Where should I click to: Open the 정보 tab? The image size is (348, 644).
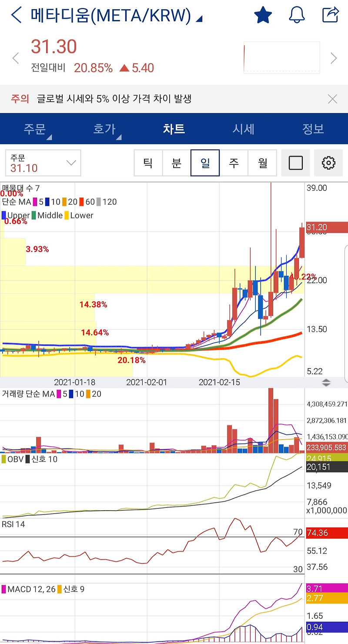coord(313,129)
